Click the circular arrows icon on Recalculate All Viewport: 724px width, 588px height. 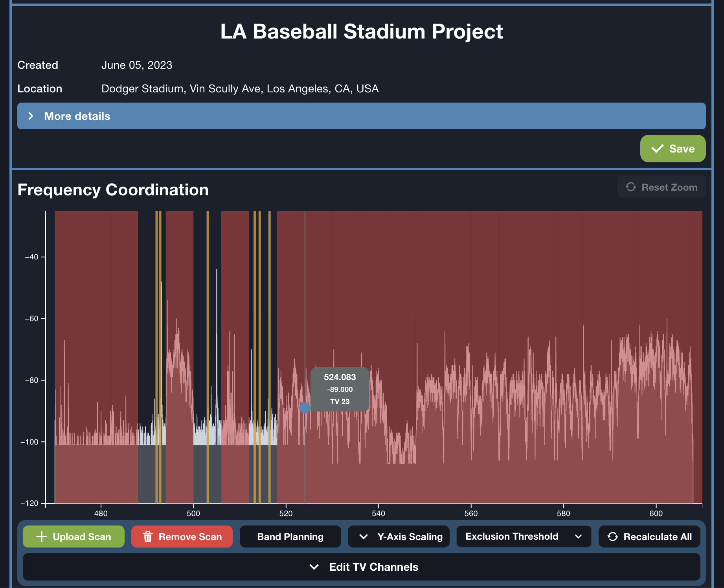pos(612,537)
